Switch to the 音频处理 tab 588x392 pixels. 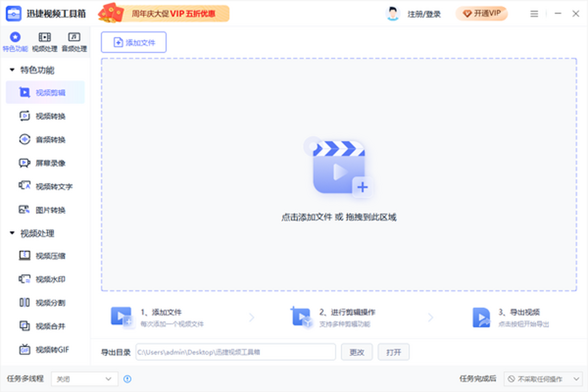pos(74,42)
